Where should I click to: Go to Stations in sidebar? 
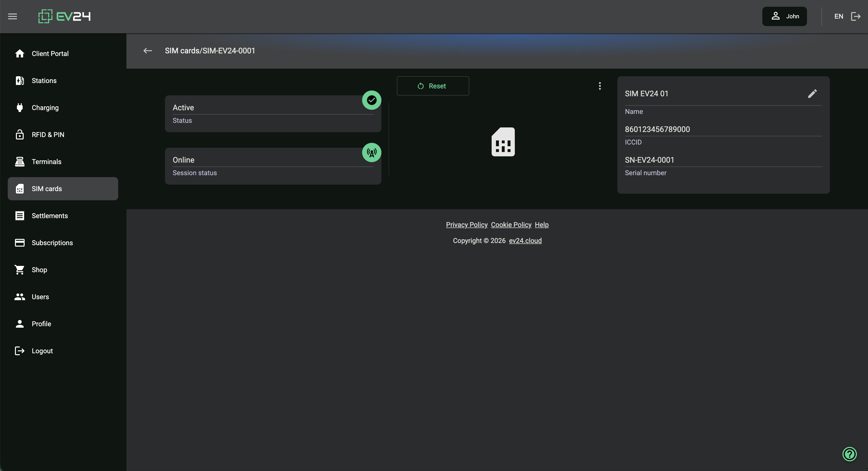click(44, 81)
